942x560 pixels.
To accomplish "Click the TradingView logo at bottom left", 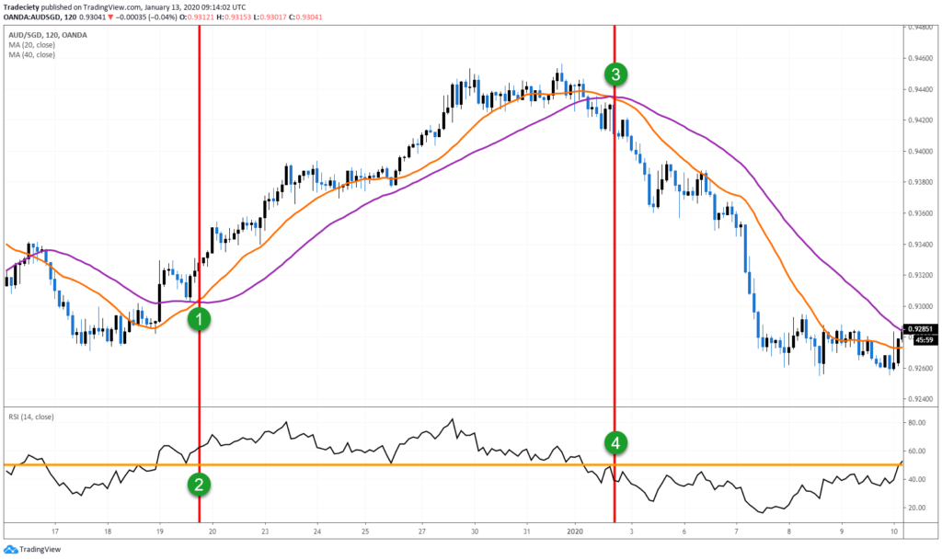I will pyautogui.click(x=29, y=547).
